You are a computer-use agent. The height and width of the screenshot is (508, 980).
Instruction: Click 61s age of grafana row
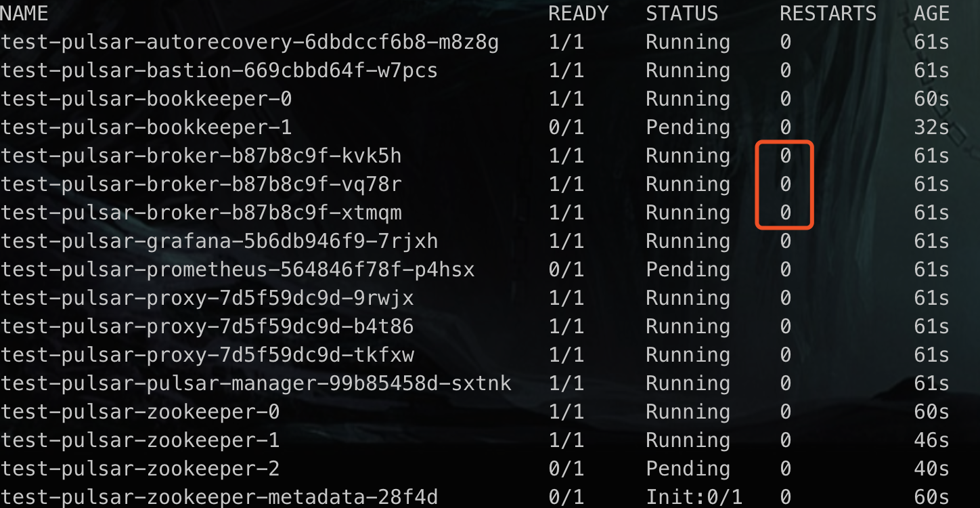[931, 242]
